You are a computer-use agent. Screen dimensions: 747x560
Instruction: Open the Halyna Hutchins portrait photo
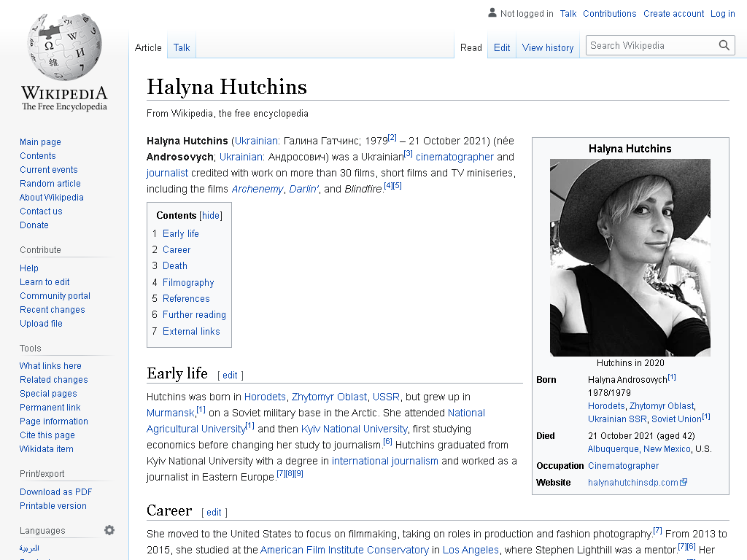tap(630, 257)
